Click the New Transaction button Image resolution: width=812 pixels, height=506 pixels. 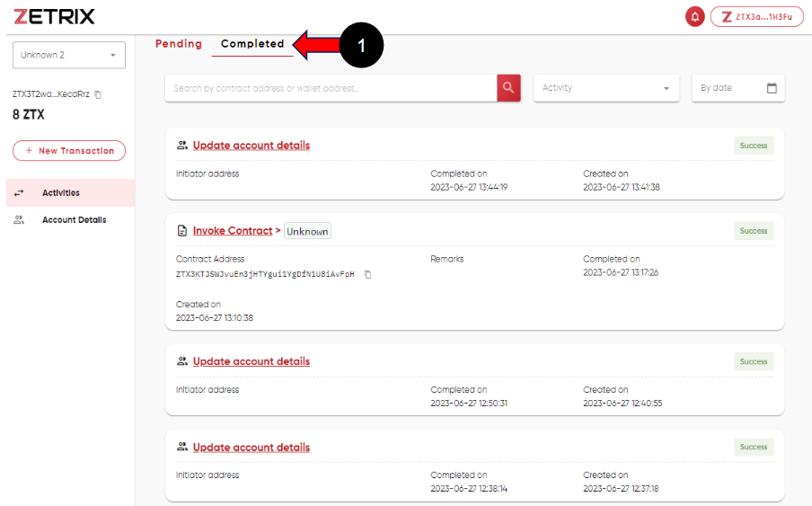coord(69,151)
